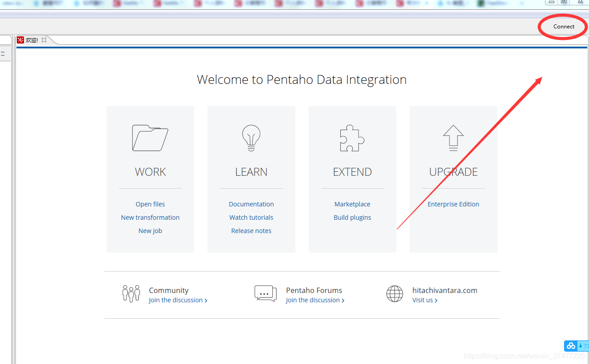Click the WORK folder icon
Viewport: 589px width, 364px height.
click(x=150, y=138)
